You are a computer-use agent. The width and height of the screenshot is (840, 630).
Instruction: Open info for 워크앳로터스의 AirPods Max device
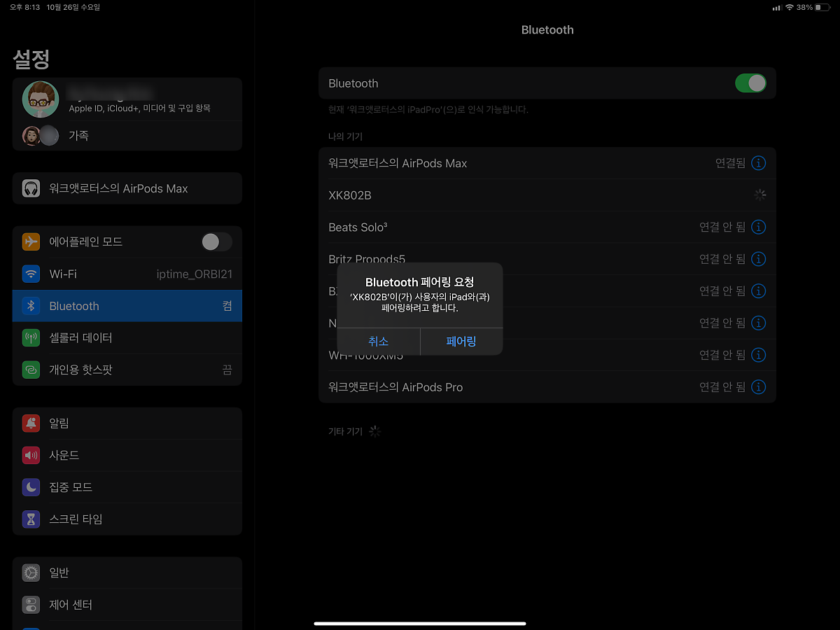click(x=758, y=163)
